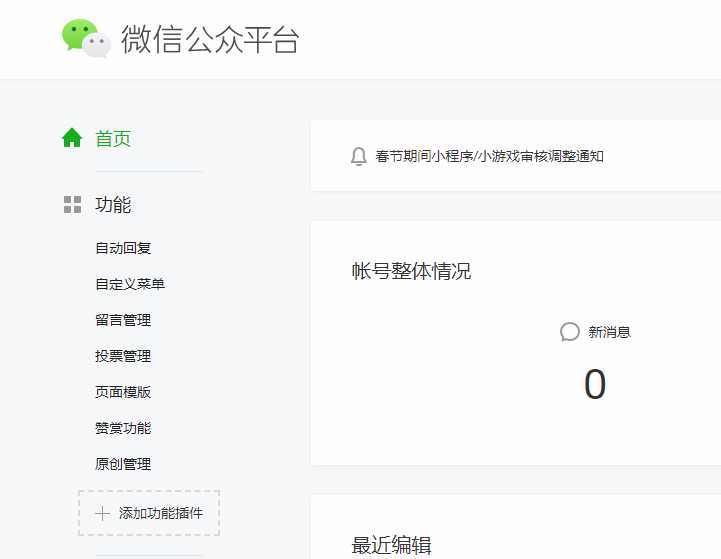The width and height of the screenshot is (721, 559).
Task: Click the 帐号整体情况 heading
Action: pos(411,271)
